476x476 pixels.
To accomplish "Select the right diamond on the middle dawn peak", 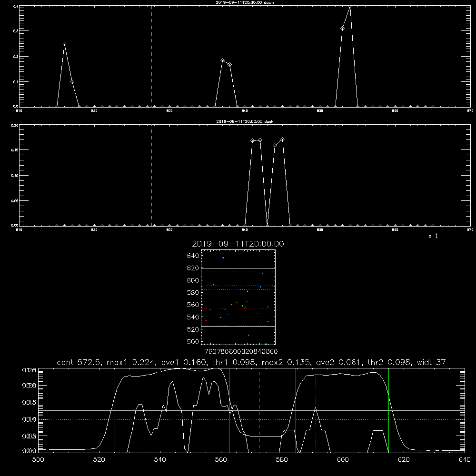I will pyautogui.click(x=230, y=65).
